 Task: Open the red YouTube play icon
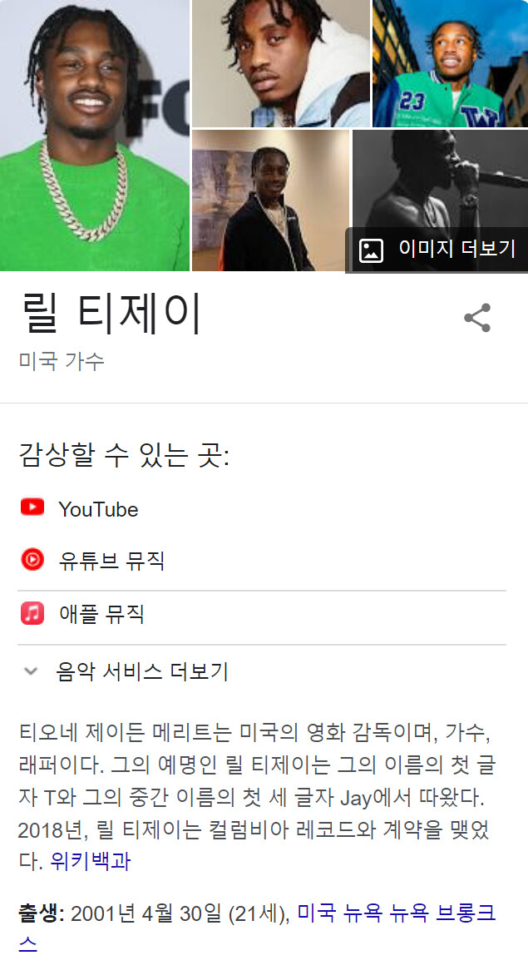click(32, 507)
